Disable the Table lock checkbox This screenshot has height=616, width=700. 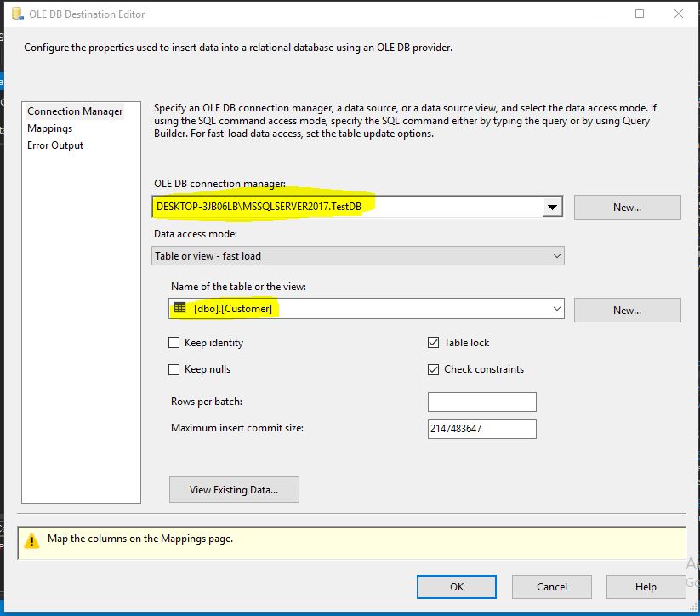pyautogui.click(x=434, y=343)
